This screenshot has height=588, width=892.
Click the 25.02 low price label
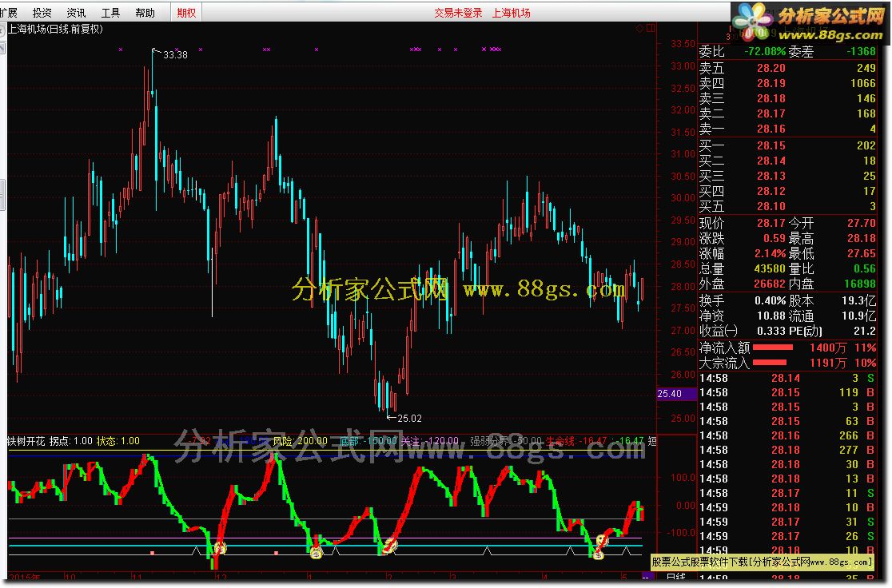[x=409, y=418]
